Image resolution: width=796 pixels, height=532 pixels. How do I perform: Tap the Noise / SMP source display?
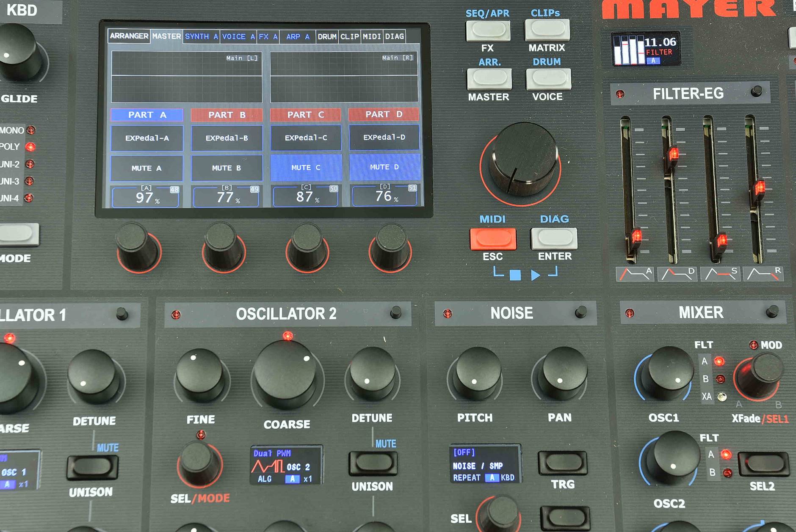point(485,464)
